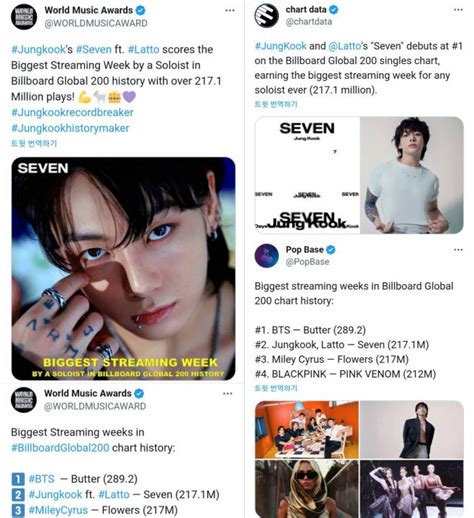Viewport: 474px width, 518px height.
Task: Click verified badge on bottom World Music Awards tweet
Action: 139,393
